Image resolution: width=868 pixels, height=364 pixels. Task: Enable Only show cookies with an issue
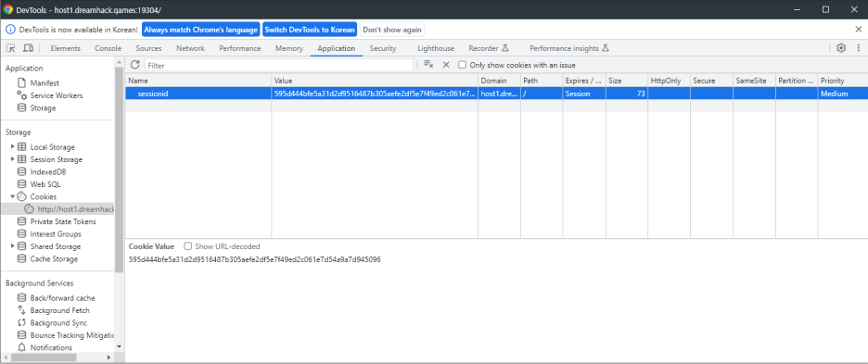tap(462, 65)
